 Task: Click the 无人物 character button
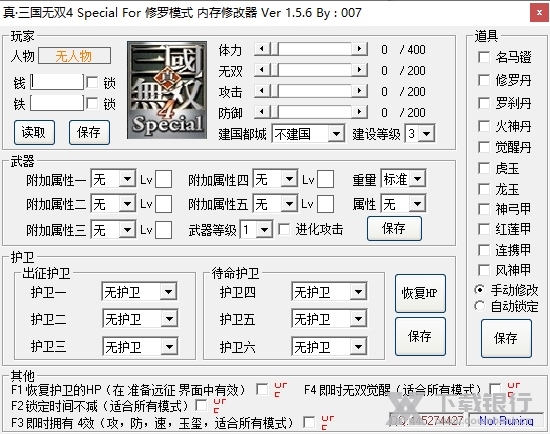[x=74, y=56]
